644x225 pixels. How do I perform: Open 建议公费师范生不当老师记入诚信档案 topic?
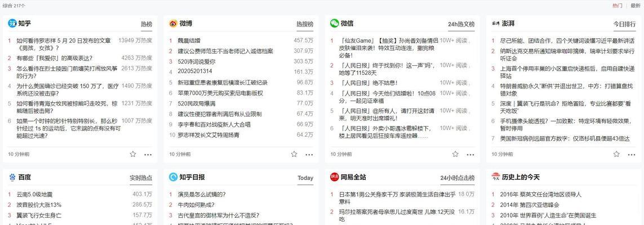point(225,51)
